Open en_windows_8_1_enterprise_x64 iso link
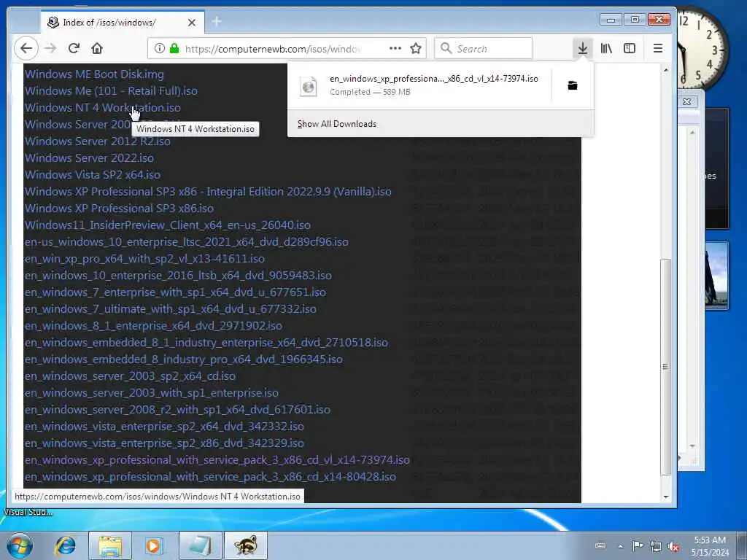 coord(153,326)
